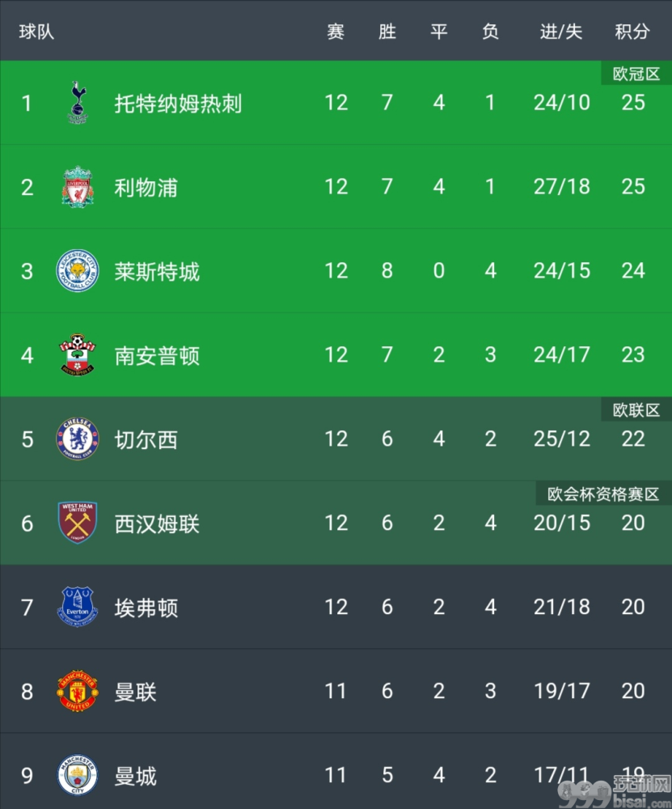The height and width of the screenshot is (809, 672).
Task: Open the Liverpool club crest
Action: click(x=78, y=187)
